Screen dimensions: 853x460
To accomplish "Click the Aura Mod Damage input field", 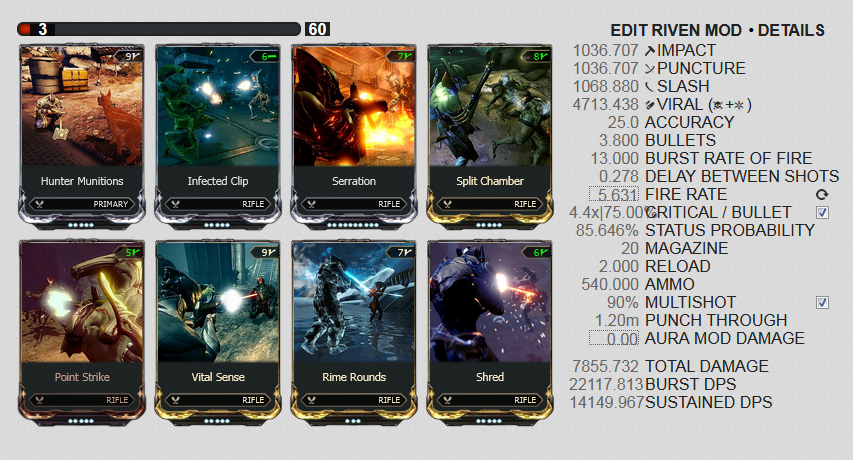I will (614, 339).
